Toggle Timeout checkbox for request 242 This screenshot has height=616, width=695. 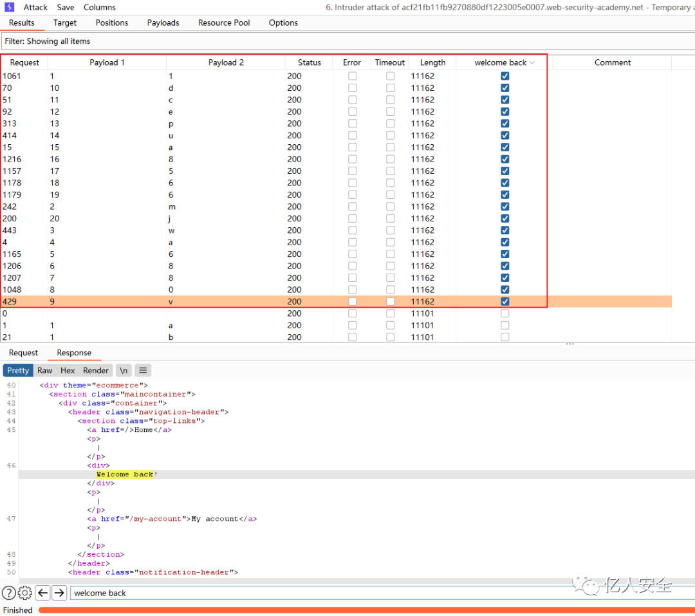[391, 207]
